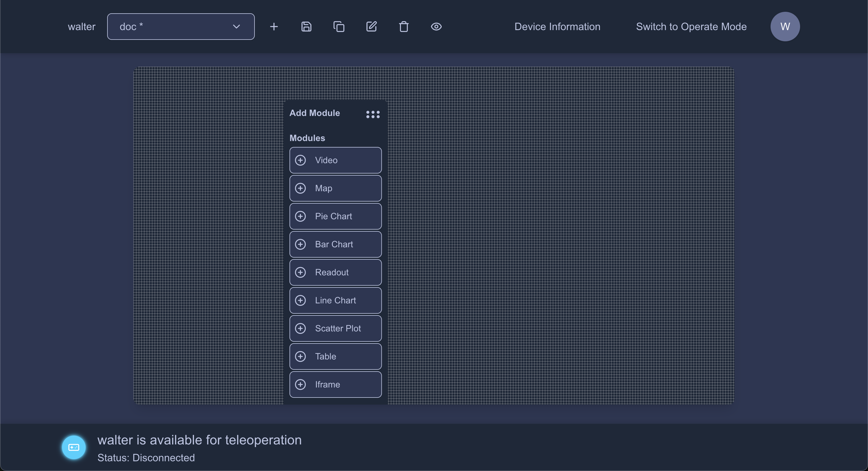
Task: Add a Pie Chart module
Action: click(335, 216)
